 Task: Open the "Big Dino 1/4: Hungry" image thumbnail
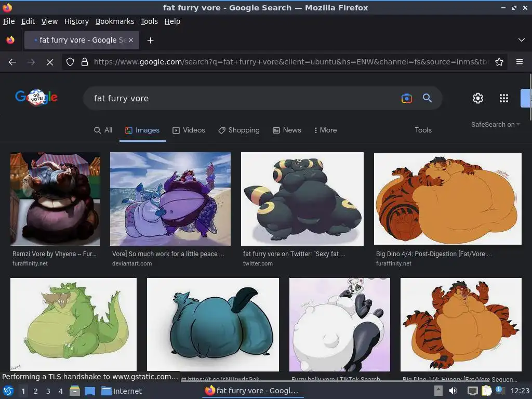(461, 325)
